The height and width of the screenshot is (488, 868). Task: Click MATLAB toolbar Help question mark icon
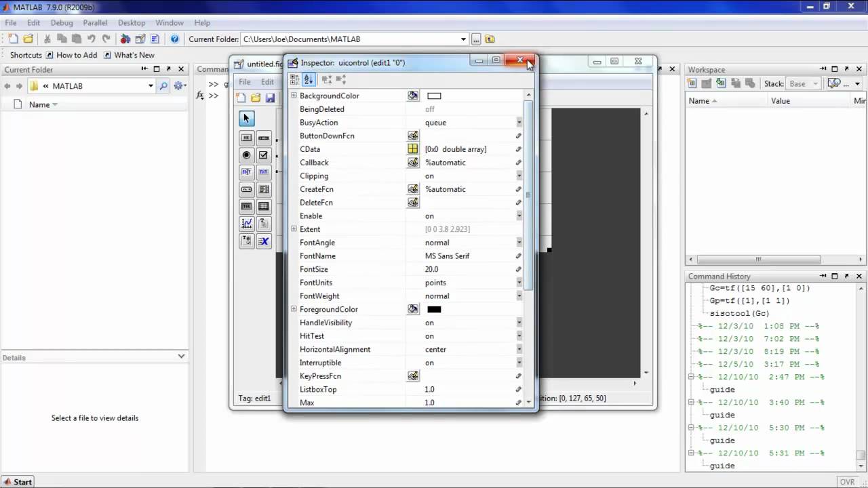[174, 39]
